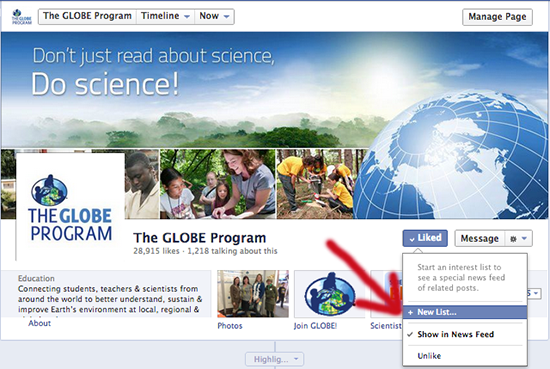
Task: Click the Manage Page button
Action: pyautogui.click(x=497, y=17)
